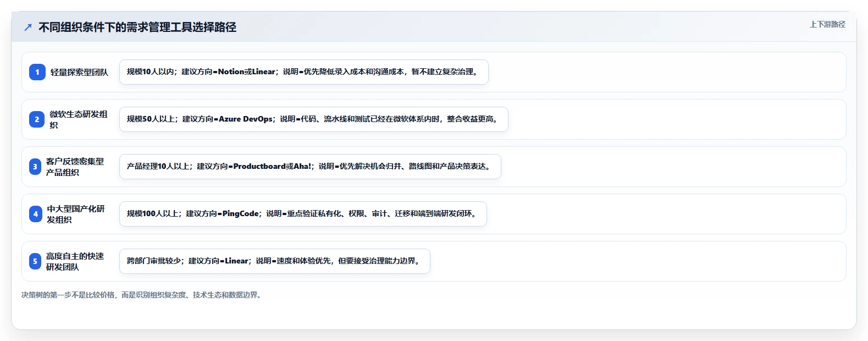
Task: Click the number 2 step badge
Action: pyautogui.click(x=37, y=119)
